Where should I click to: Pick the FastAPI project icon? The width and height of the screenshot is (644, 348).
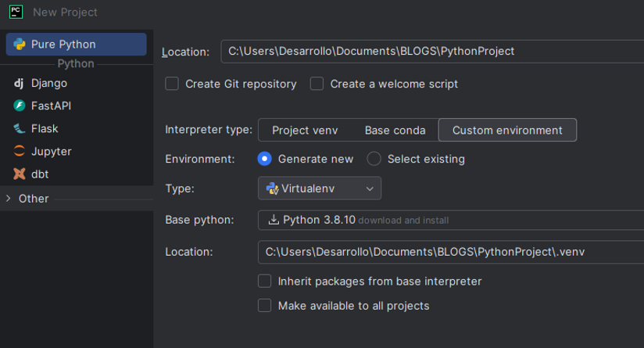point(20,106)
